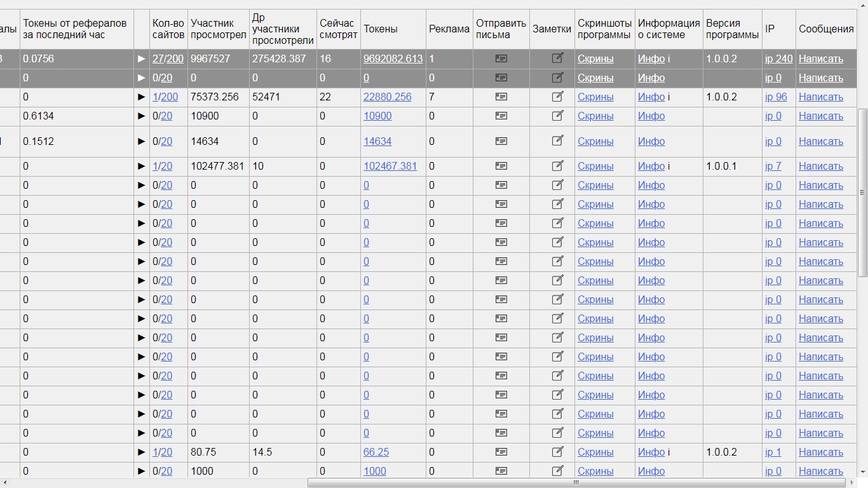View the ip 1 link
Image resolution: width=868 pixels, height=488 pixels.
click(773, 452)
